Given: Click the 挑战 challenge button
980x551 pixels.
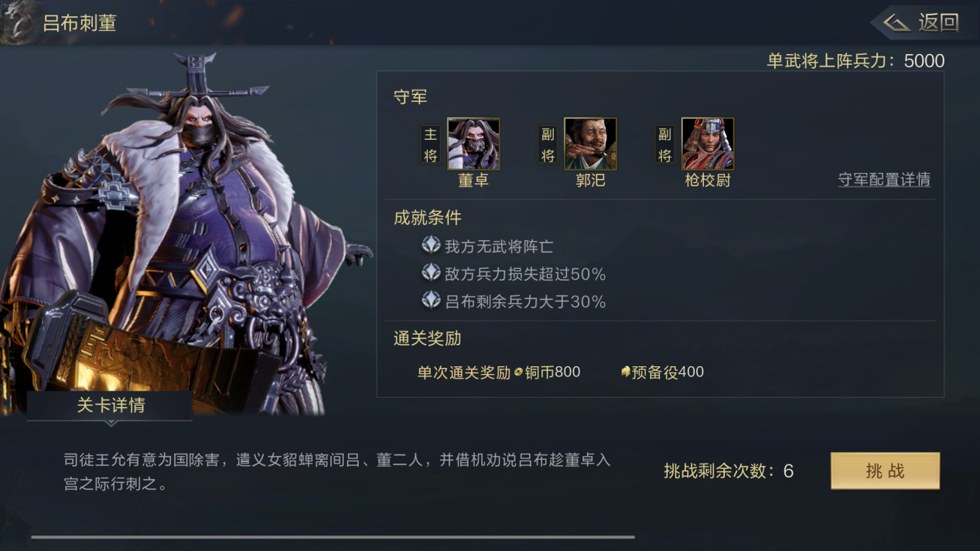Looking at the screenshot, I should (x=885, y=471).
